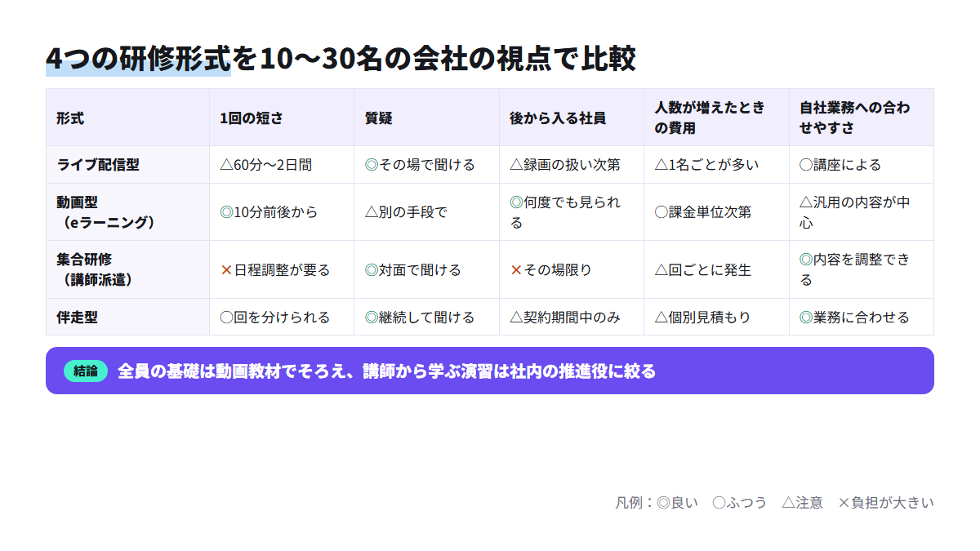Click the cell ◎対面で聞ける

point(426,269)
